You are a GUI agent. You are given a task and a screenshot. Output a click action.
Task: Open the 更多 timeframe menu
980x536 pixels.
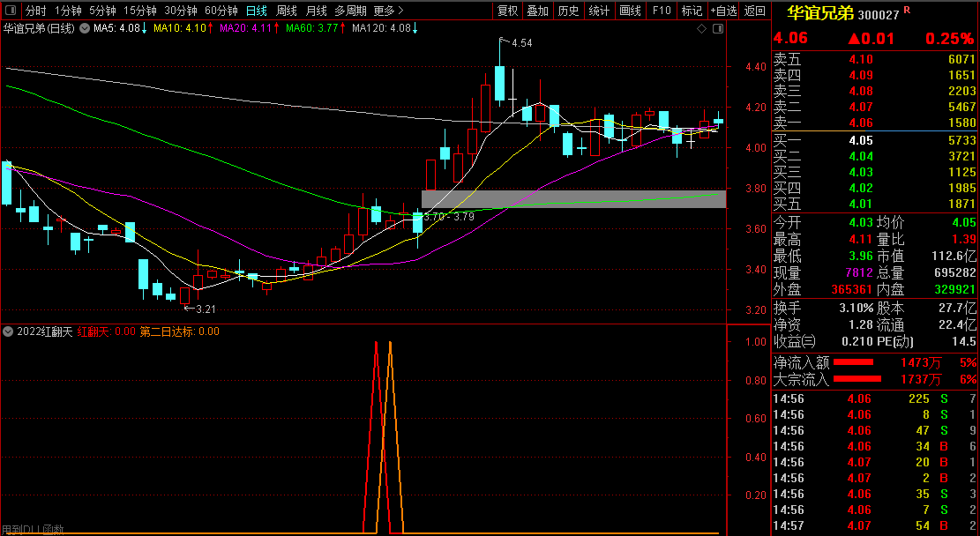388,11
